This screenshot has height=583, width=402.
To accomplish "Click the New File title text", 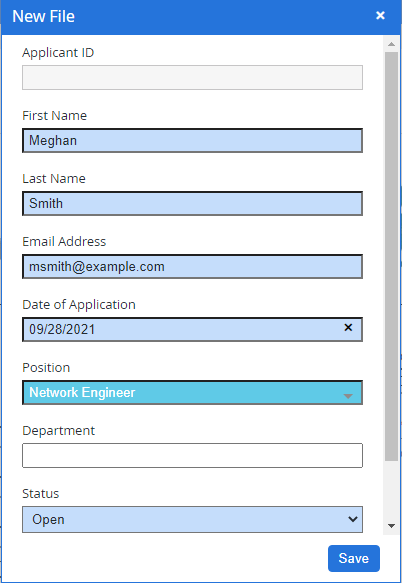I will coord(44,16).
